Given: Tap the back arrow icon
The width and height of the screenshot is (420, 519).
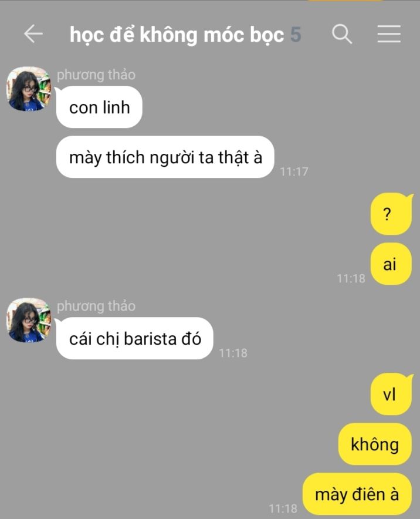Looking at the screenshot, I should 33,34.
